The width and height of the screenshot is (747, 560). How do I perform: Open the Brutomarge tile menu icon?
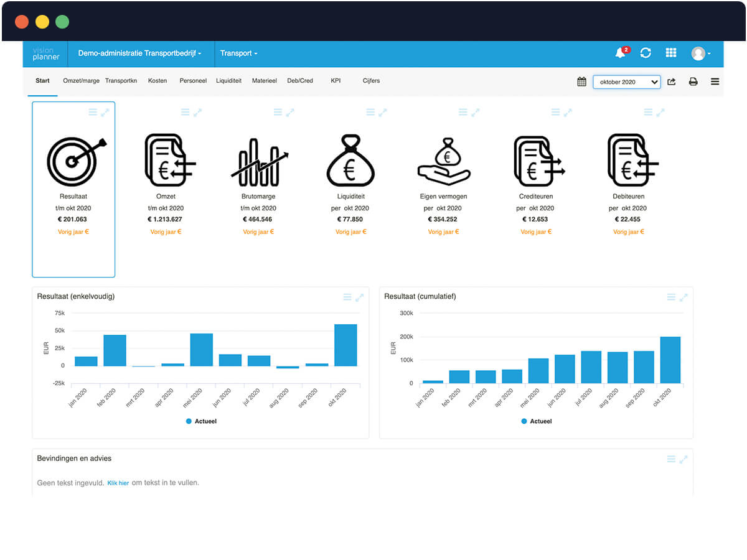[x=278, y=112]
